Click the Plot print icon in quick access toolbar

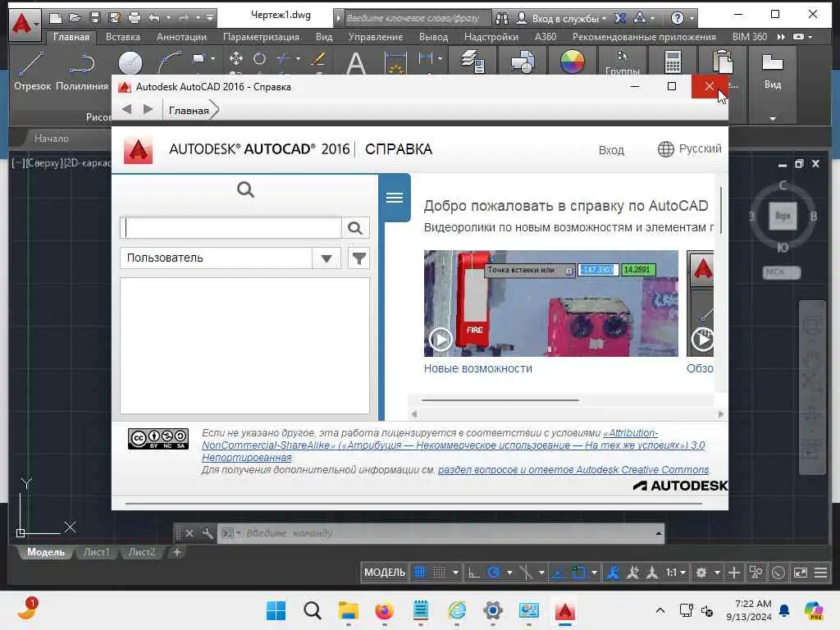[135, 18]
